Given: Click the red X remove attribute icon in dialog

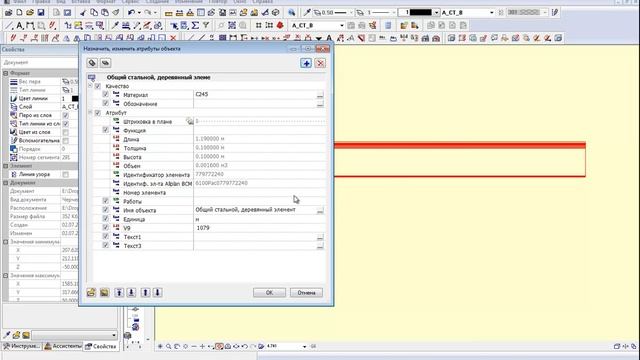Looking at the screenshot, I should pyautogui.click(x=320, y=63).
